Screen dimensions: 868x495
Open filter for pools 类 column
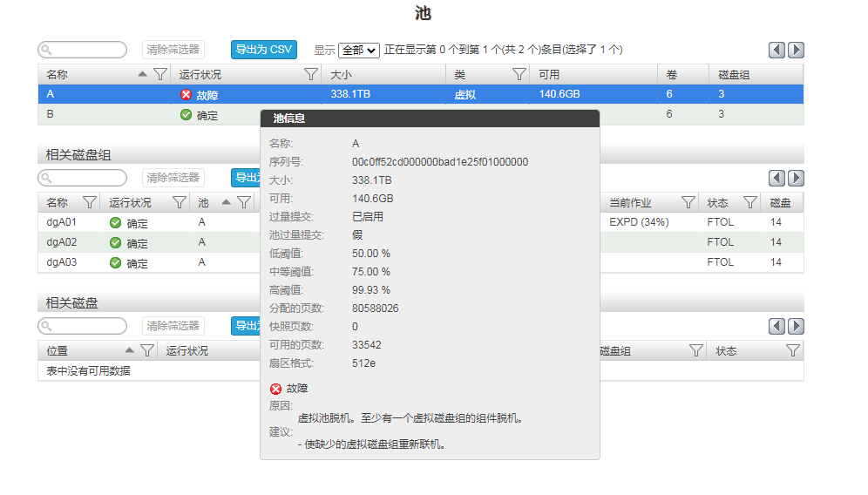519,74
